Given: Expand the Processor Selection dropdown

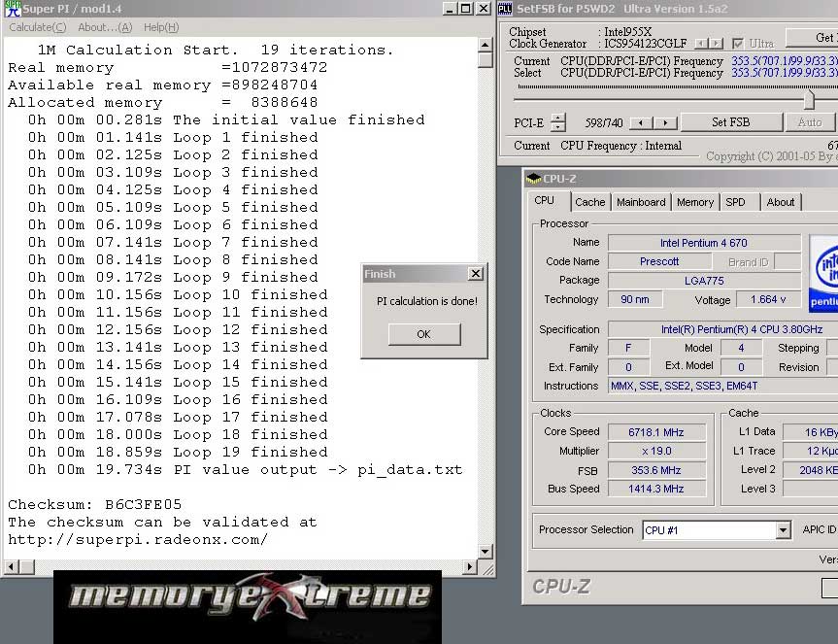Looking at the screenshot, I should (x=783, y=530).
